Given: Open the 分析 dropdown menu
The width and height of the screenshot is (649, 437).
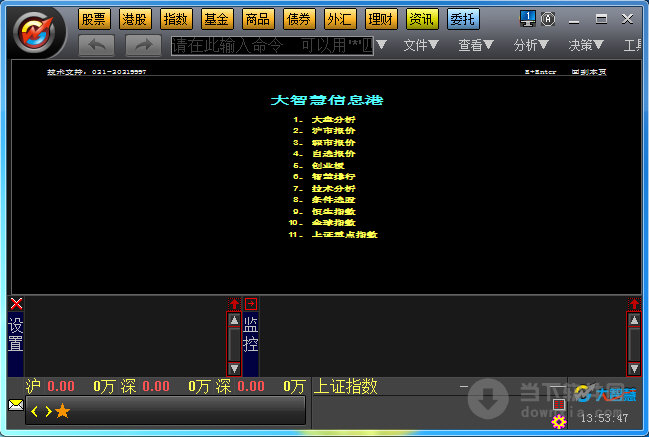Looking at the screenshot, I should tap(531, 45).
